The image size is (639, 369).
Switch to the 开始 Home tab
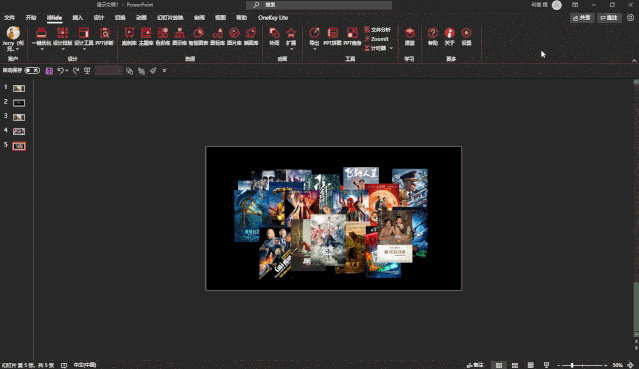31,18
